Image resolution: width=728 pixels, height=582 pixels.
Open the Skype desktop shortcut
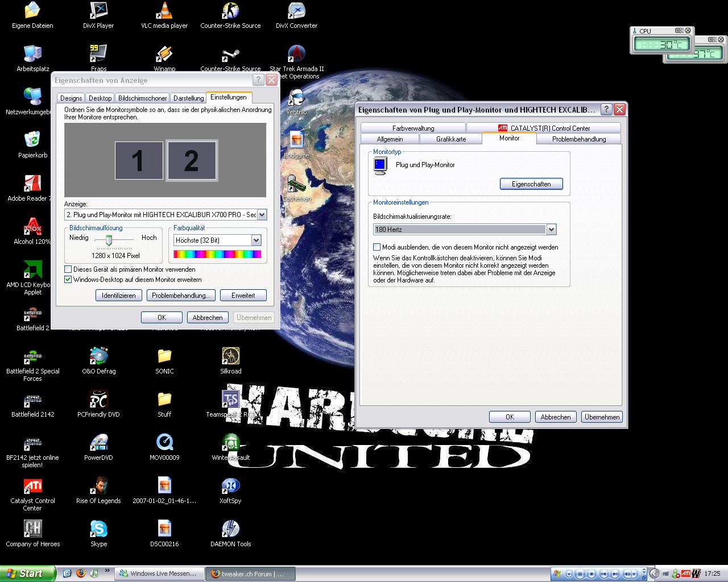tap(98, 529)
